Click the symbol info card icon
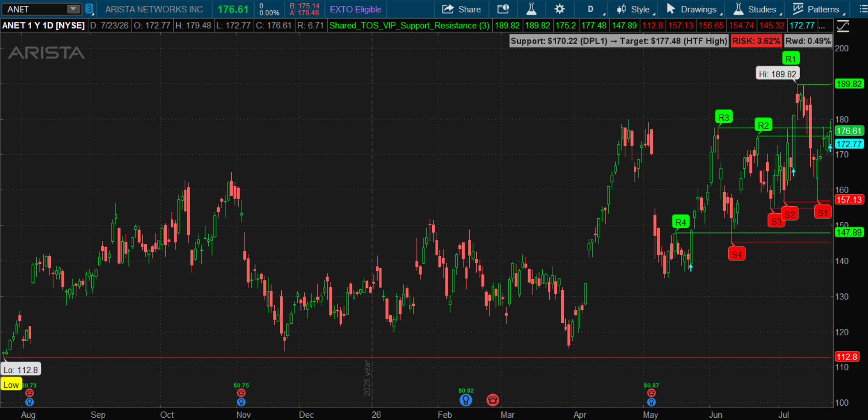868x420 pixels. (x=503, y=9)
